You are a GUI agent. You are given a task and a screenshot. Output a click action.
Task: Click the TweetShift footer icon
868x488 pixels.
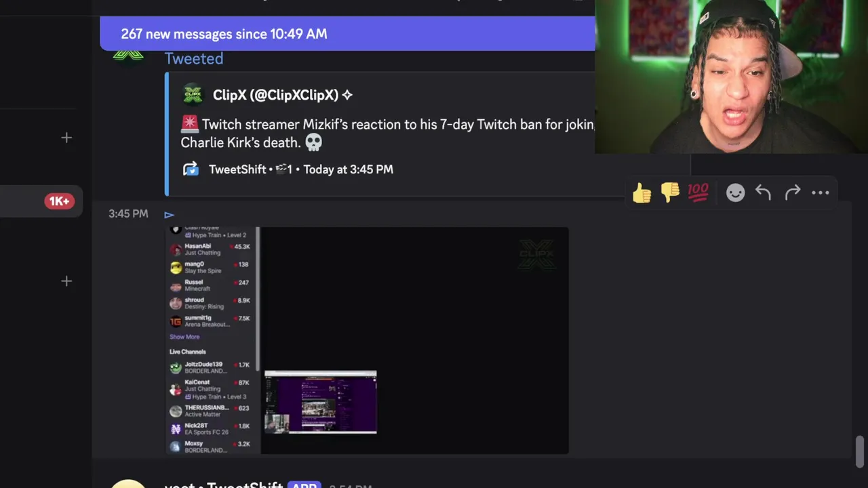[191, 169]
